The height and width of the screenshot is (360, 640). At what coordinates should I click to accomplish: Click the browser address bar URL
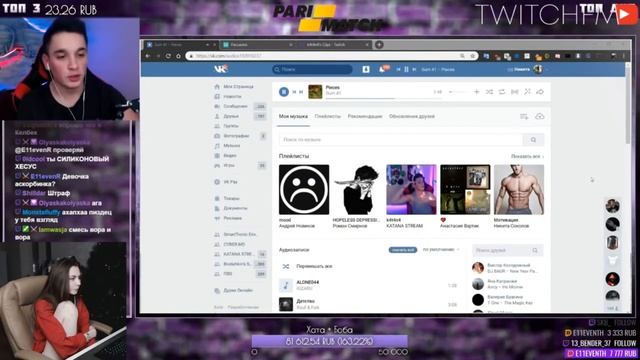pyautogui.click(x=229, y=56)
